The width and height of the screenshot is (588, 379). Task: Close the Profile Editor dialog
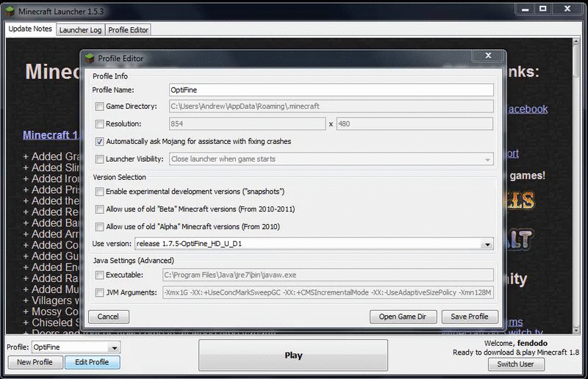coord(488,56)
